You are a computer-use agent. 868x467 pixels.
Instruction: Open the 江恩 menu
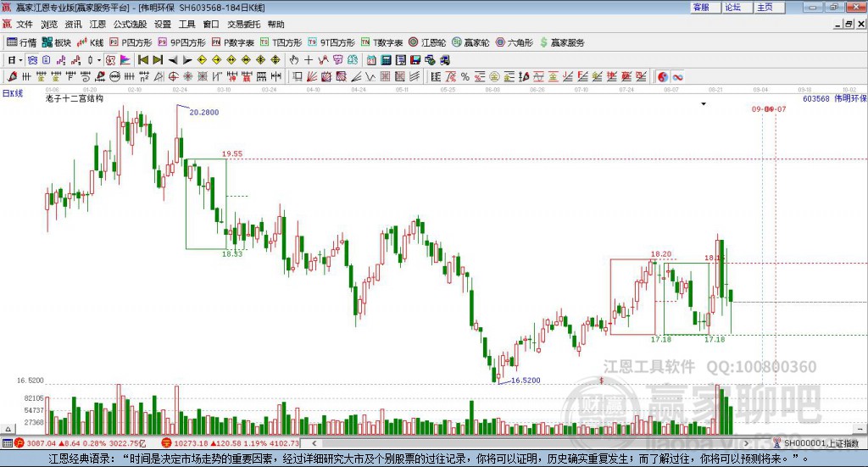pos(97,25)
